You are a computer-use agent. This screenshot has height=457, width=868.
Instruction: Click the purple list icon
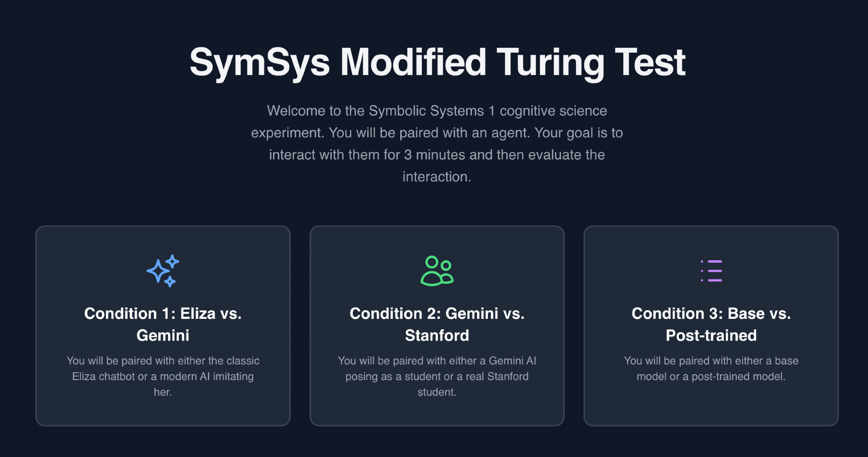711,271
